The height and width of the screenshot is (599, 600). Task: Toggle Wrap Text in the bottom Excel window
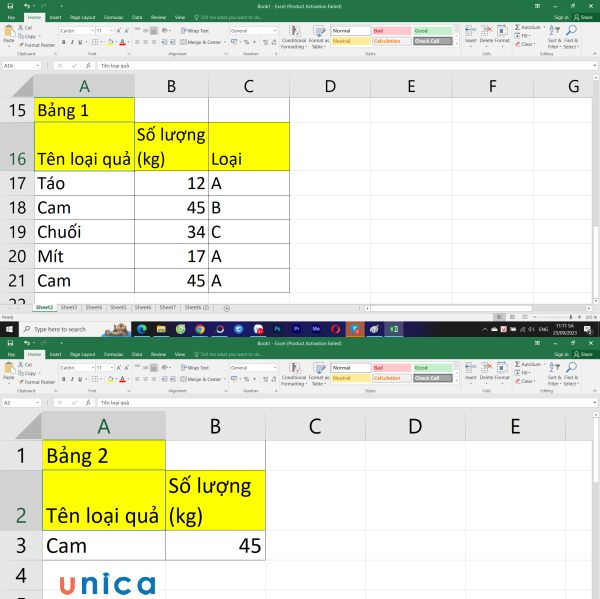[x=195, y=368]
